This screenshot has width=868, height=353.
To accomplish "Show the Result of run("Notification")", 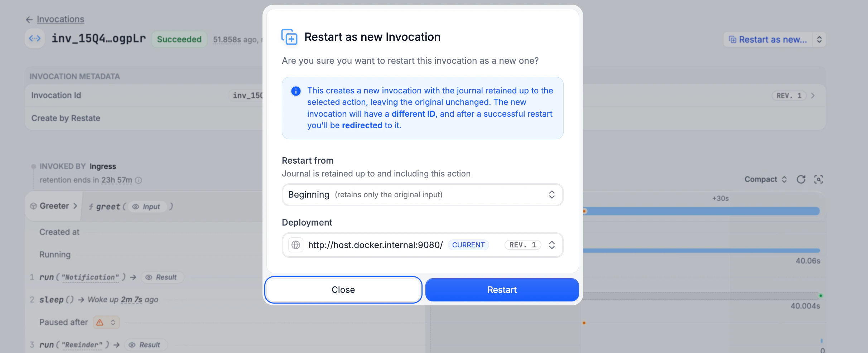I will click(162, 277).
